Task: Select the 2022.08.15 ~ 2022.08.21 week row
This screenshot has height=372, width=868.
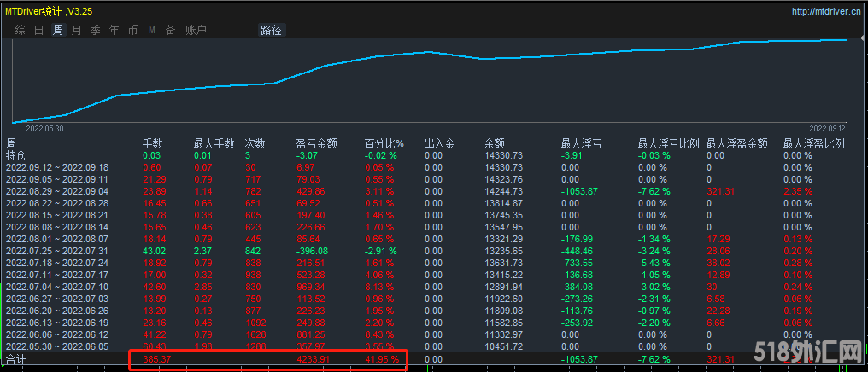Action: click(x=431, y=215)
